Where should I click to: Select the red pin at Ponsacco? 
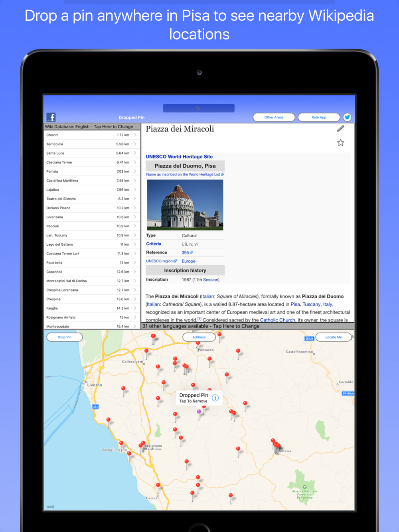click(198, 344)
